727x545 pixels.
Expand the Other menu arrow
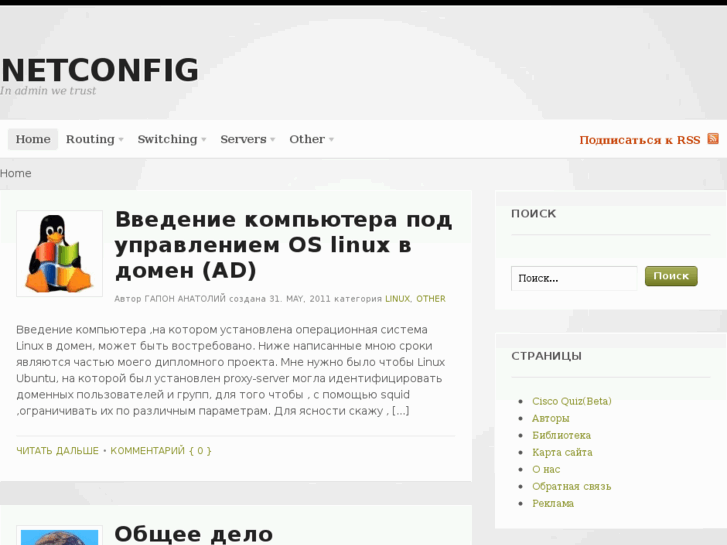pos(331,139)
